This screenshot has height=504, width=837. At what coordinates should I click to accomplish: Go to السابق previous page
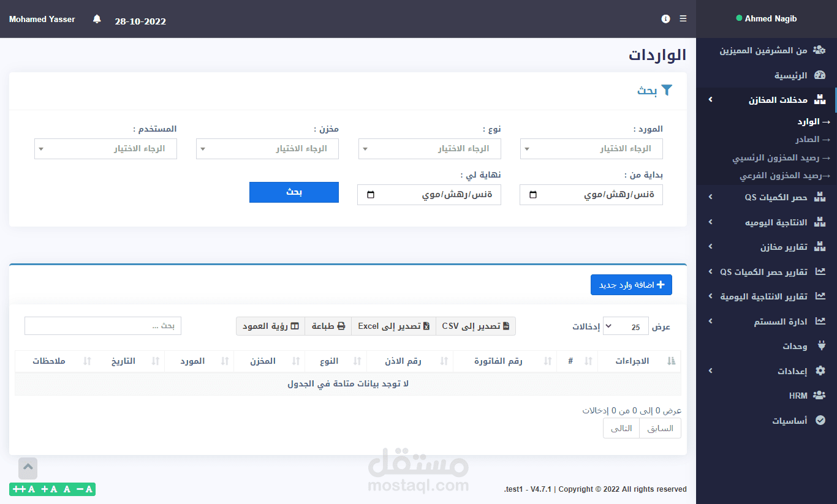tap(660, 429)
